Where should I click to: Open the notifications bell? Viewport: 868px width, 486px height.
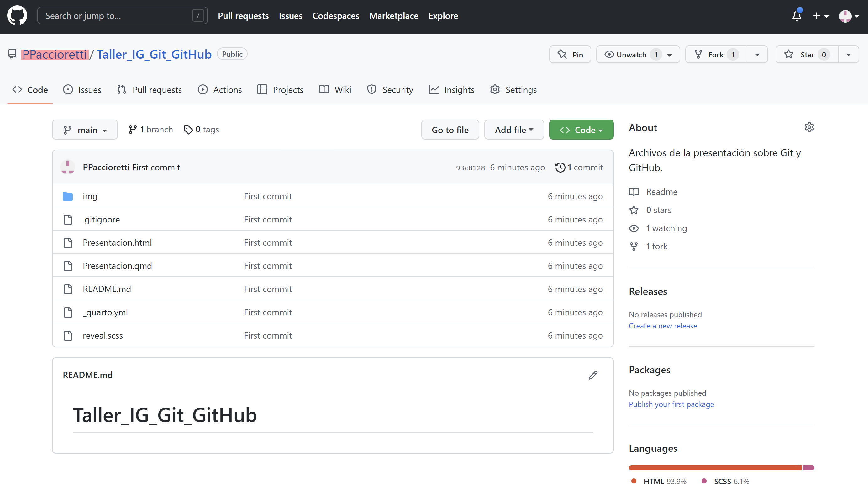(796, 16)
